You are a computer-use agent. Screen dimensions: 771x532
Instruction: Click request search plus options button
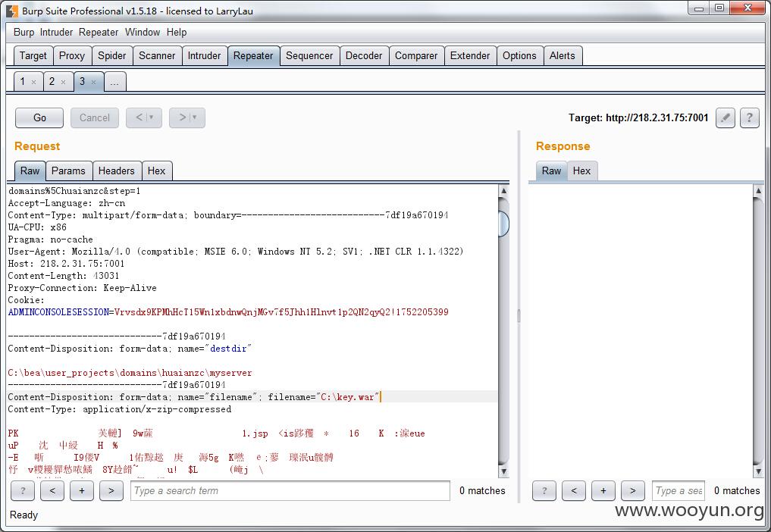(82, 491)
